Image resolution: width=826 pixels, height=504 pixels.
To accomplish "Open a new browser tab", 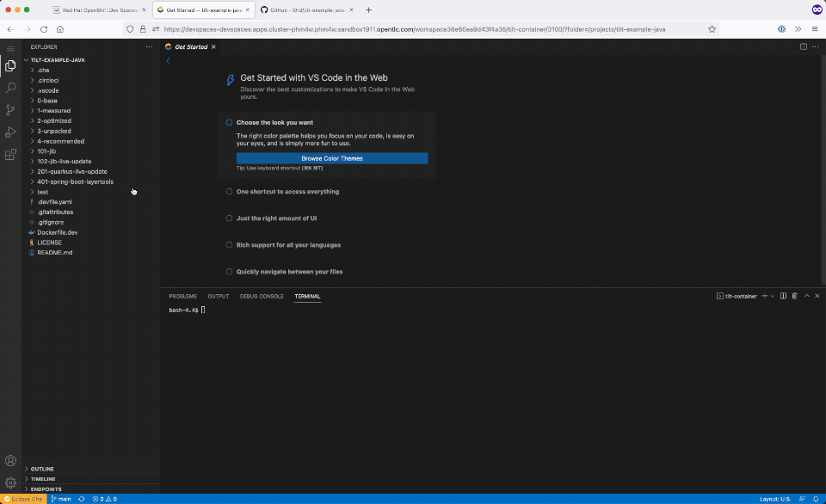I will (369, 10).
